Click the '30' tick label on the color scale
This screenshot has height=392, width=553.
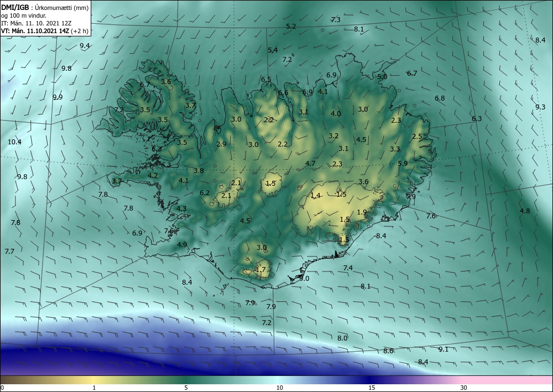(x=463, y=388)
